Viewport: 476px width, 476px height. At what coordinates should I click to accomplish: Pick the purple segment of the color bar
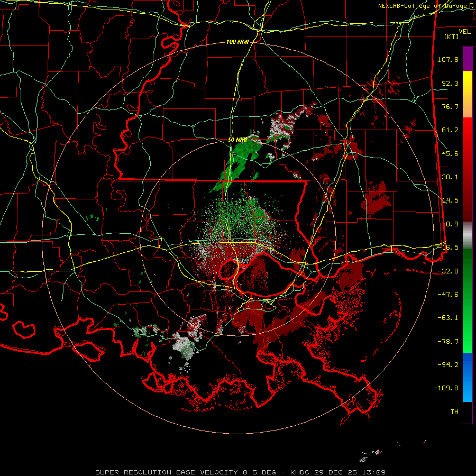(467, 59)
